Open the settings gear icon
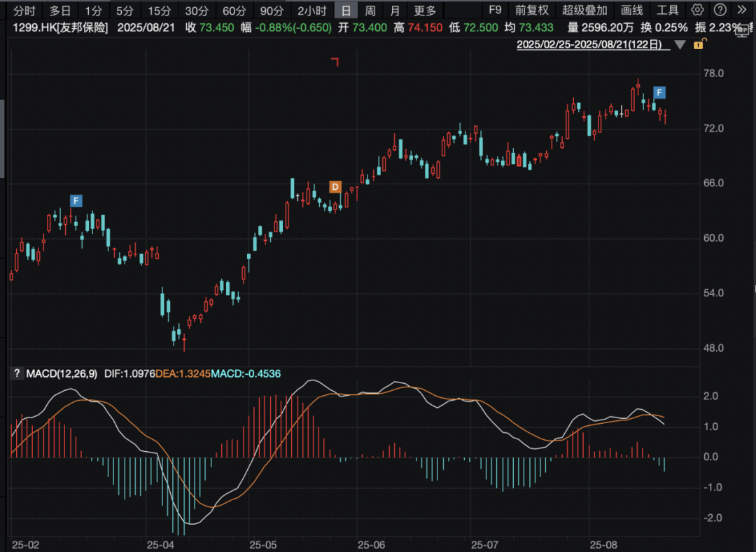This screenshot has height=552, width=756. coord(697,10)
